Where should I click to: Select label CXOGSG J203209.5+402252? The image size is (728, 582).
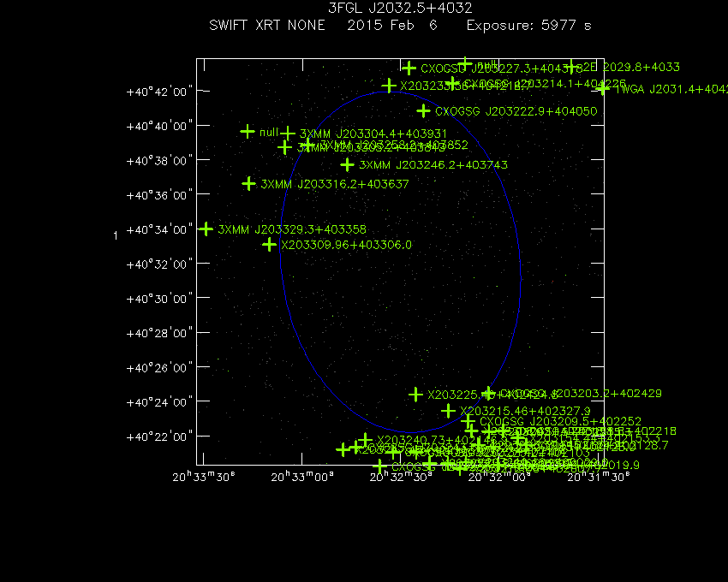point(560,421)
